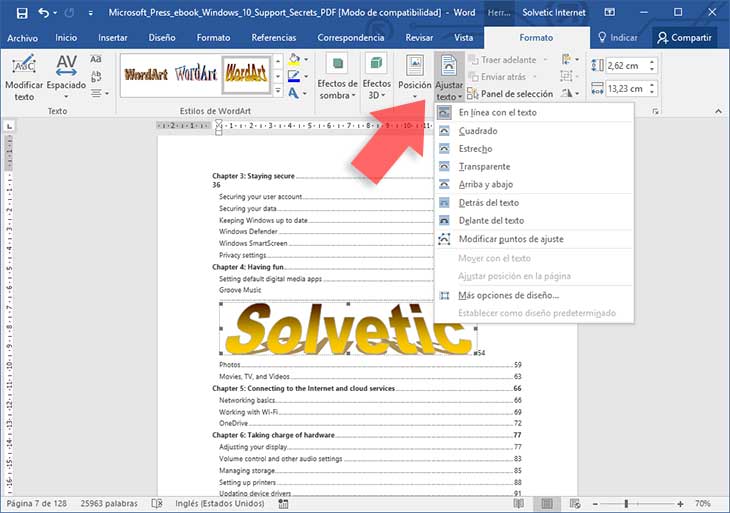Open the Archivo tab
Image resolution: width=730 pixels, height=513 pixels.
pyautogui.click(x=22, y=38)
